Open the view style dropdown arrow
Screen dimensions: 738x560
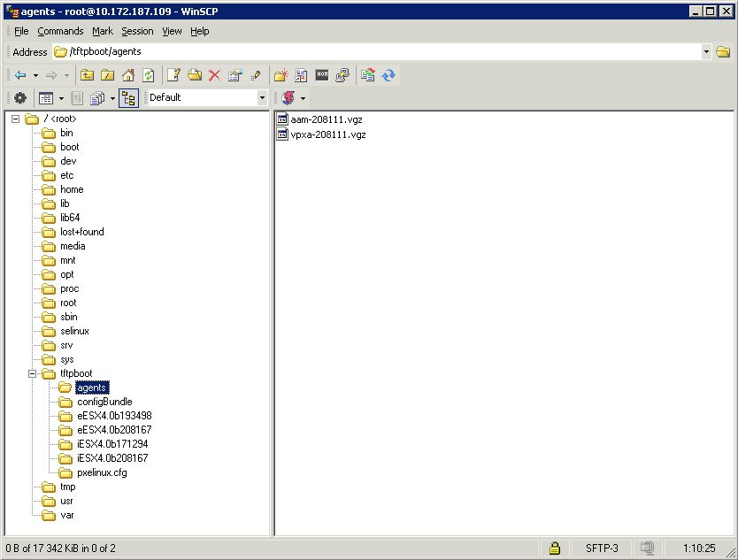[x=61, y=98]
